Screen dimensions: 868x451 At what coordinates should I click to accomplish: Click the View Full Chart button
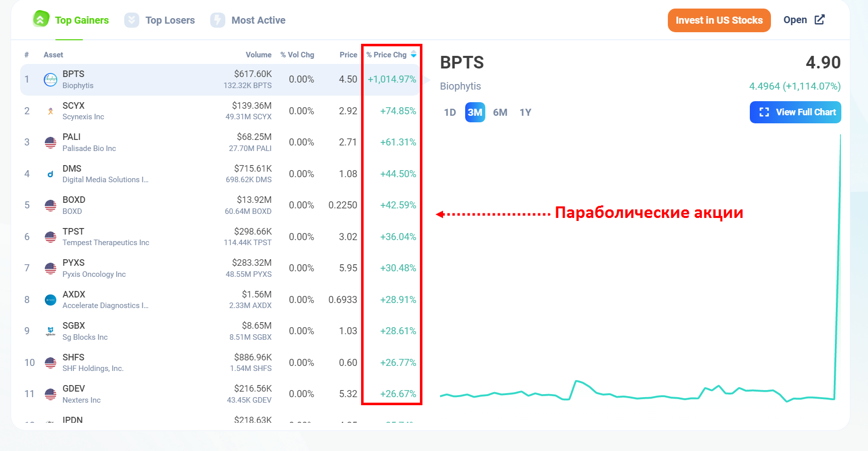click(x=795, y=112)
